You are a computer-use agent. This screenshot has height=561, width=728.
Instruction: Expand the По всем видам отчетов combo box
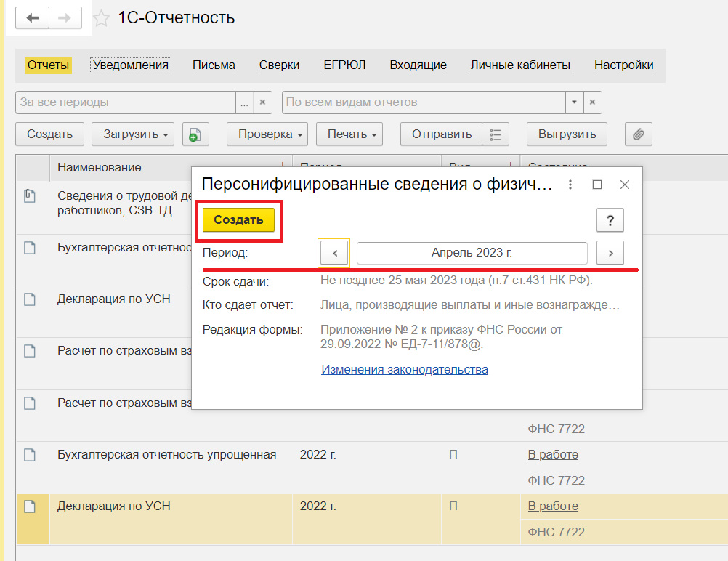(573, 102)
